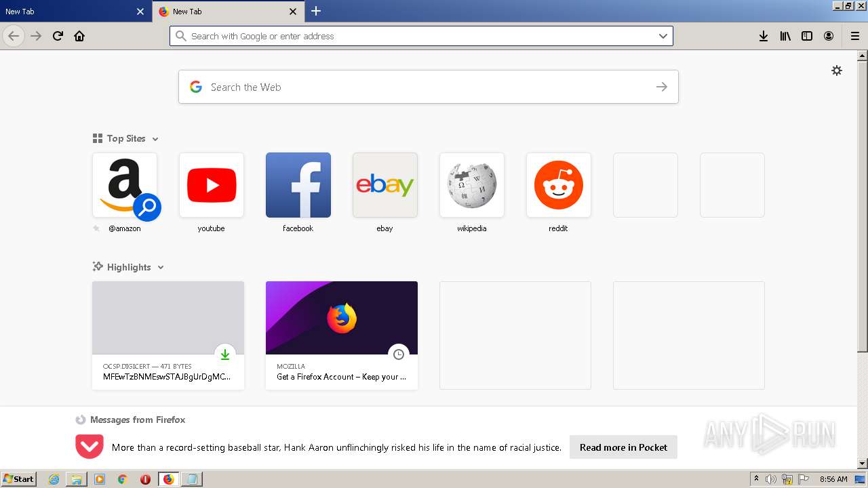Click Read more in Pocket button
The image size is (868, 488).
623,447
